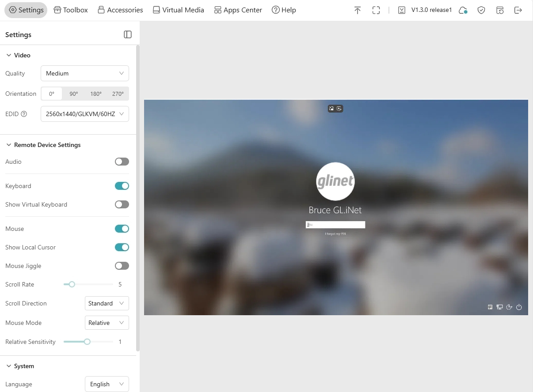Click the Windows power icon on remote screen

(519, 307)
